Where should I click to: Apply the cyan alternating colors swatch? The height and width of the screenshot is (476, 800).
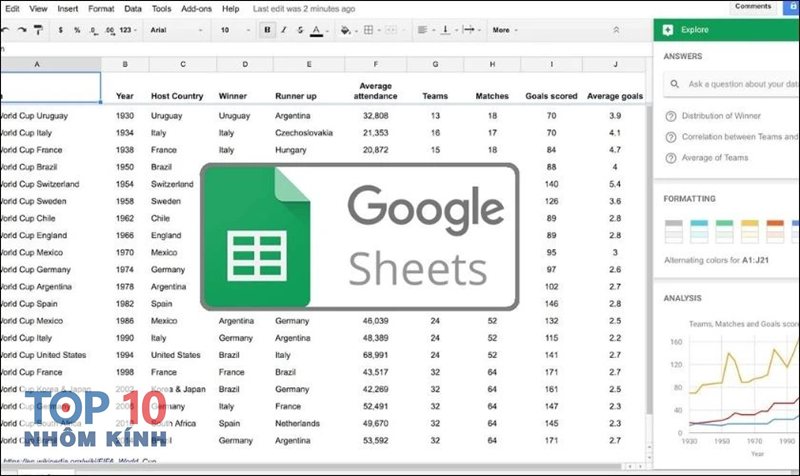(x=698, y=231)
